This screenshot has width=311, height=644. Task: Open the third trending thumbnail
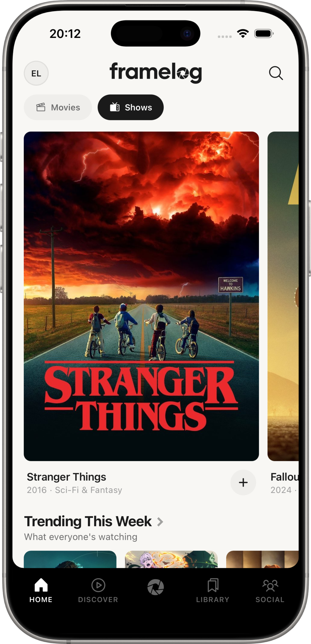(x=262, y=559)
